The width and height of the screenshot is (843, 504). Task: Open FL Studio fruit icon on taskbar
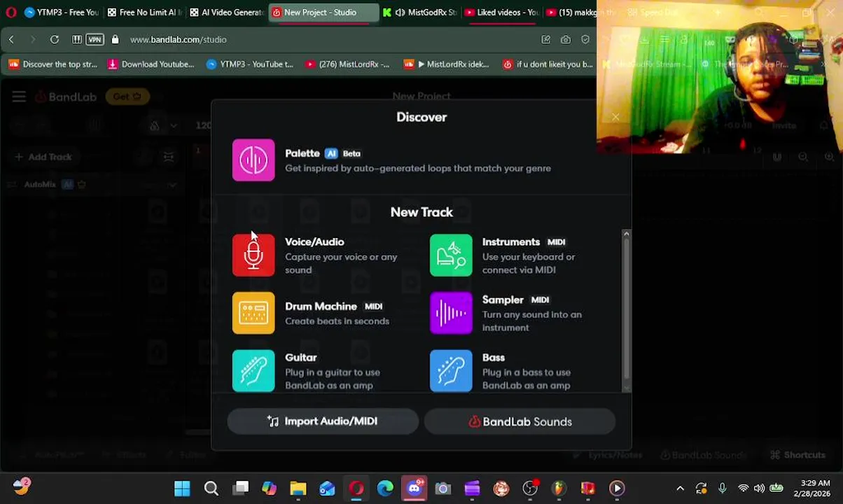[559, 489]
